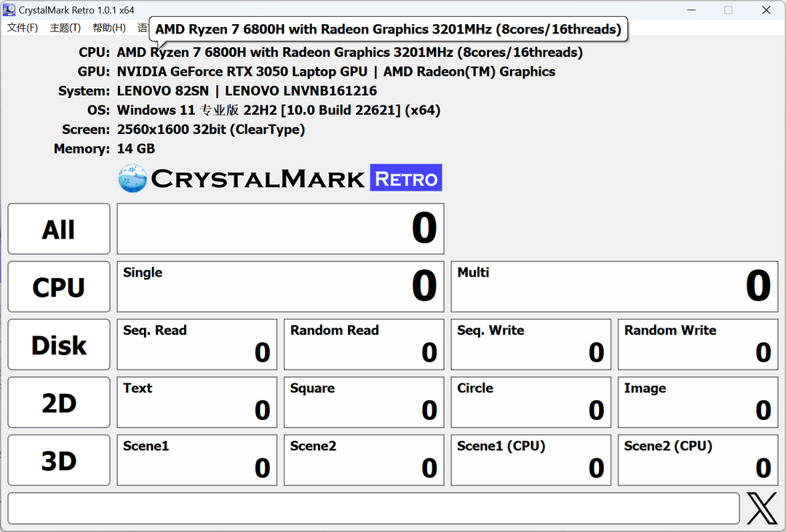
Task: Click the Seq. Read result box
Action: pos(196,344)
